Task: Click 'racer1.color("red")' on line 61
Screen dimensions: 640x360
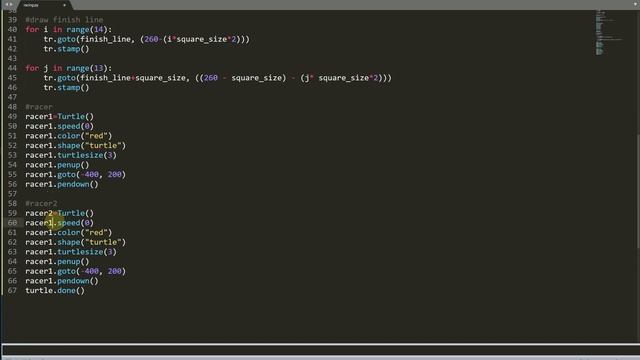Action: pos(69,233)
